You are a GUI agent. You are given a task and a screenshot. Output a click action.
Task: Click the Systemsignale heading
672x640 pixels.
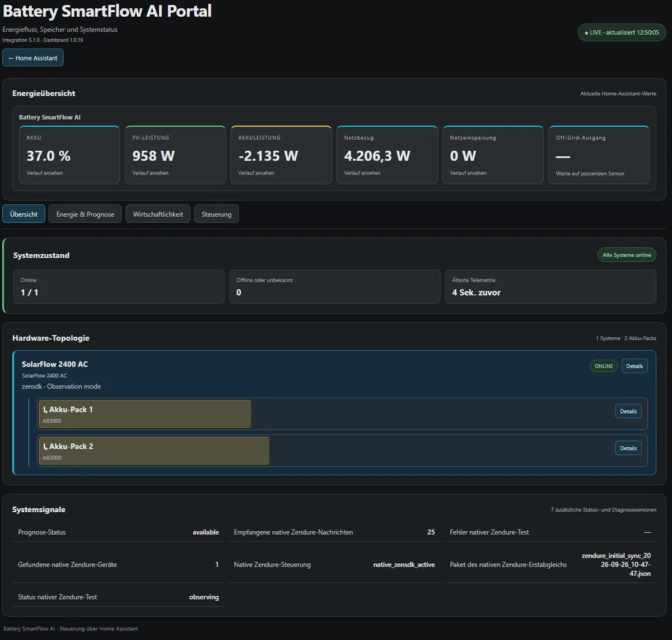pos(39,509)
